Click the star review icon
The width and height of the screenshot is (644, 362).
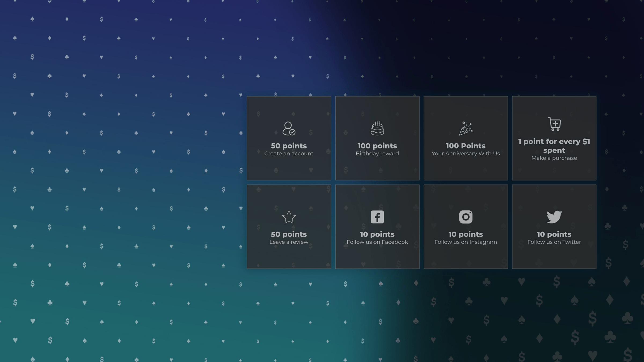click(x=289, y=217)
